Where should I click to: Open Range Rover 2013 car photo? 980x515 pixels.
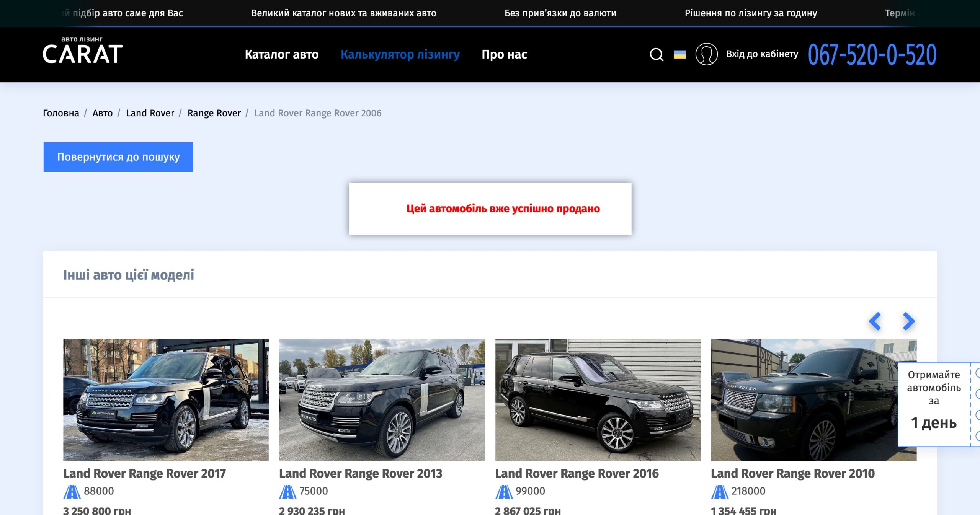point(382,400)
